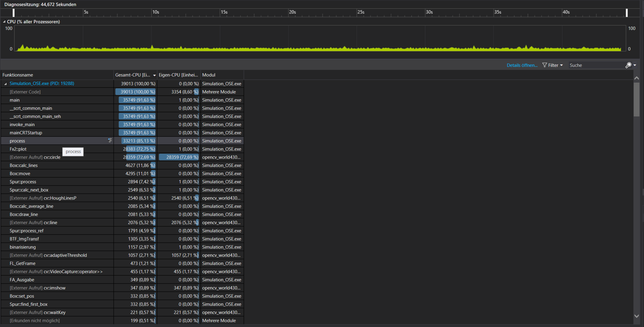
Task: Click the magnifier search icon
Action: (x=628, y=65)
